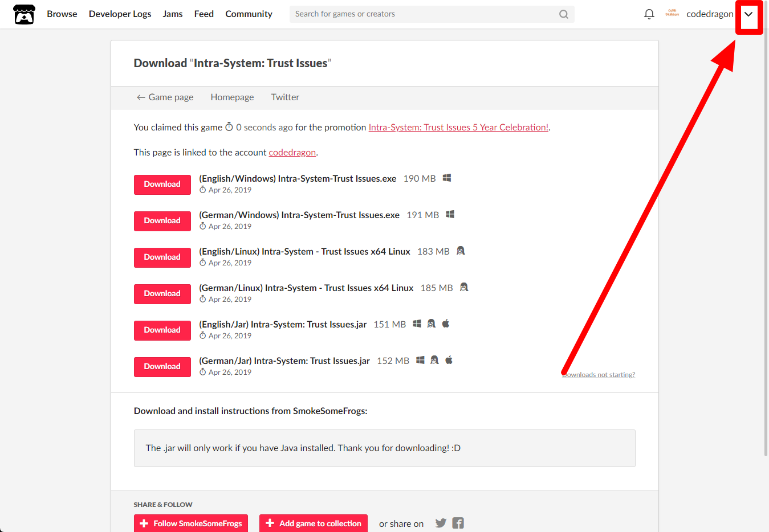Click Apple icon on German/Jar row
Viewport: 769px width, 532px height.
449,360
